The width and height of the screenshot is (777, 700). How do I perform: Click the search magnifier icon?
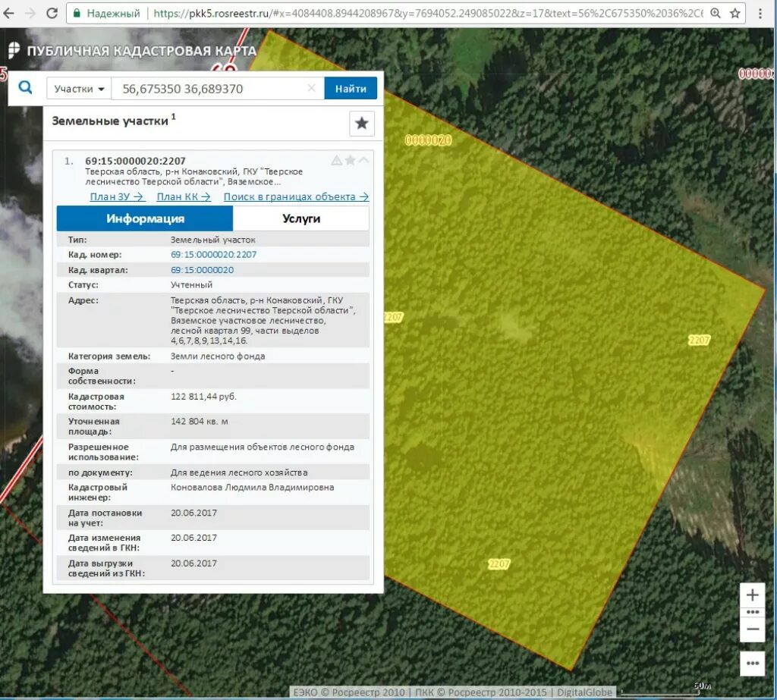pyautogui.click(x=25, y=88)
